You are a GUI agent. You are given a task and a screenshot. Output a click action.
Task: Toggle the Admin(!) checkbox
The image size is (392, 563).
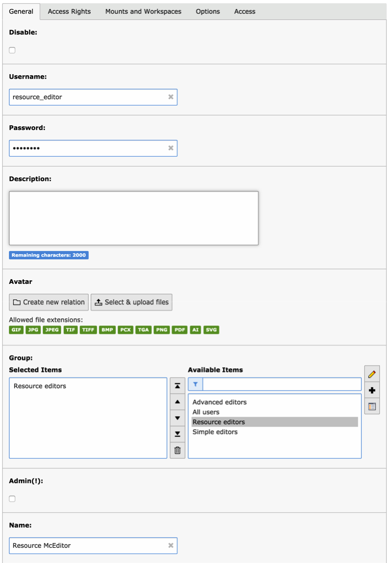pyautogui.click(x=12, y=499)
